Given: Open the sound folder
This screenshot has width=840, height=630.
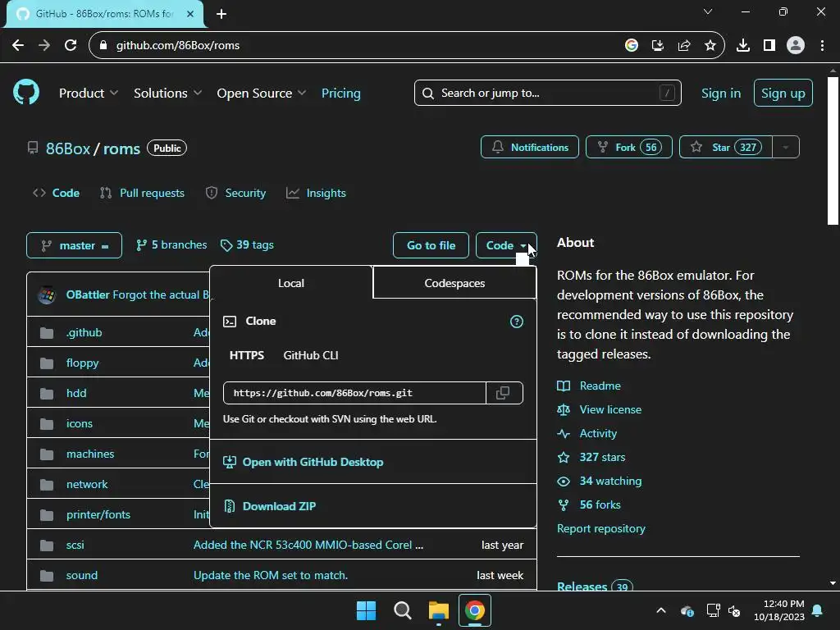Looking at the screenshot, I should click(x=81, y=575).
